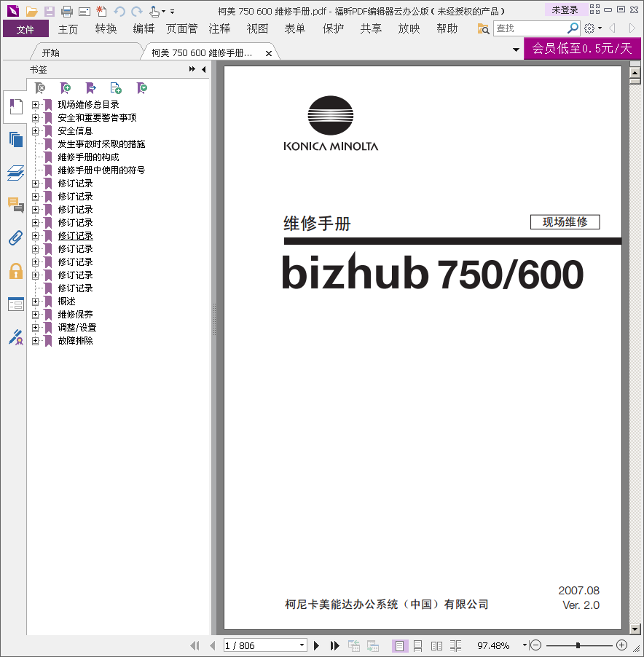
Task: Click the 未登录 login button
Action: click(x=565, y=10)
